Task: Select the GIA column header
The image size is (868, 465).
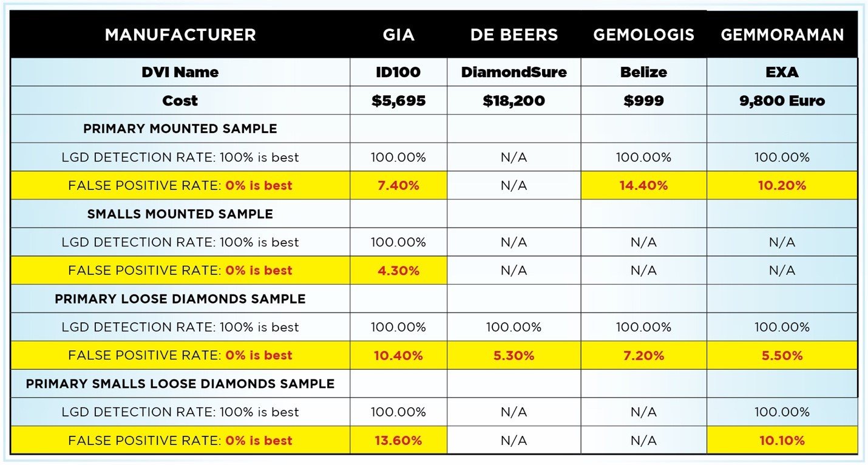Action: pos(399,35)
